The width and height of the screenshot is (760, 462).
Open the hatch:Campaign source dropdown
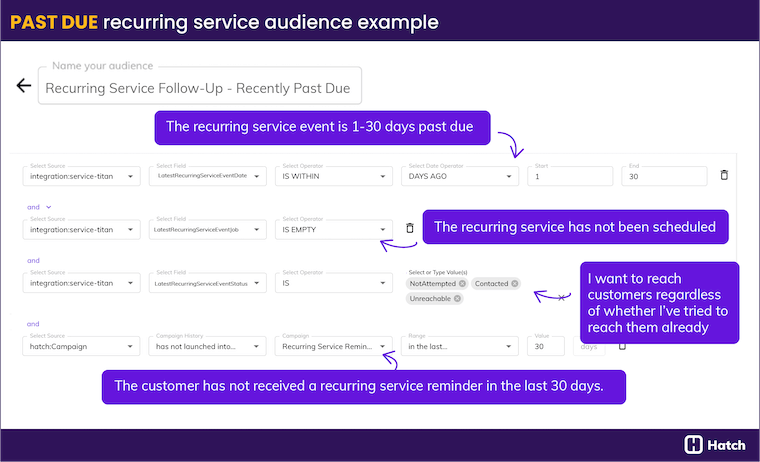83,347
